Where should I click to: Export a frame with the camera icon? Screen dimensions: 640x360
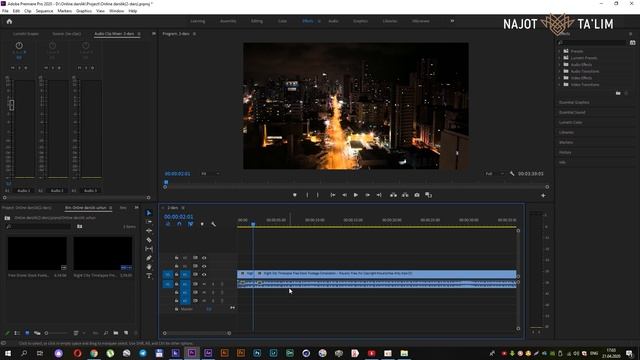tap(417, 195)
